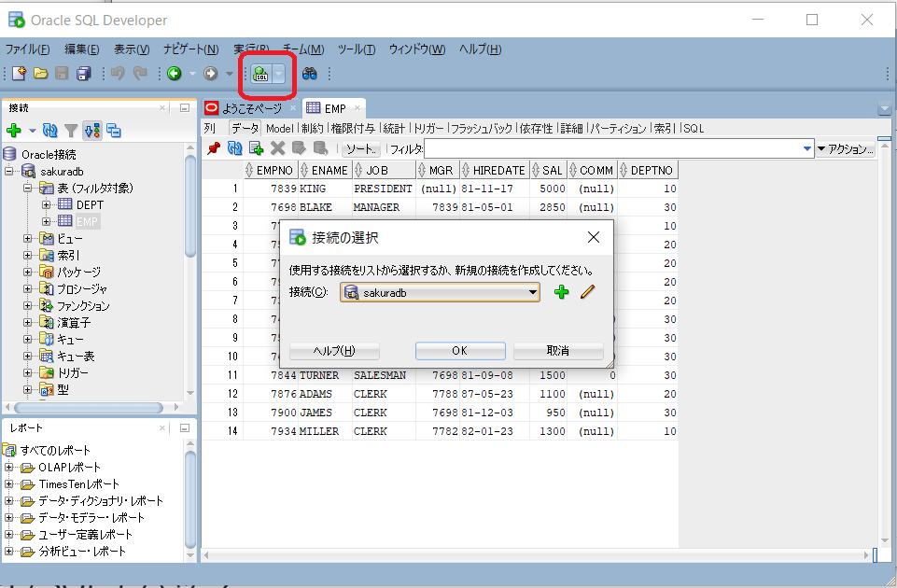Click the cascaded windows icon in Connections panel
This screenshot has width=897, height=588.
click(x=114, y=131)
